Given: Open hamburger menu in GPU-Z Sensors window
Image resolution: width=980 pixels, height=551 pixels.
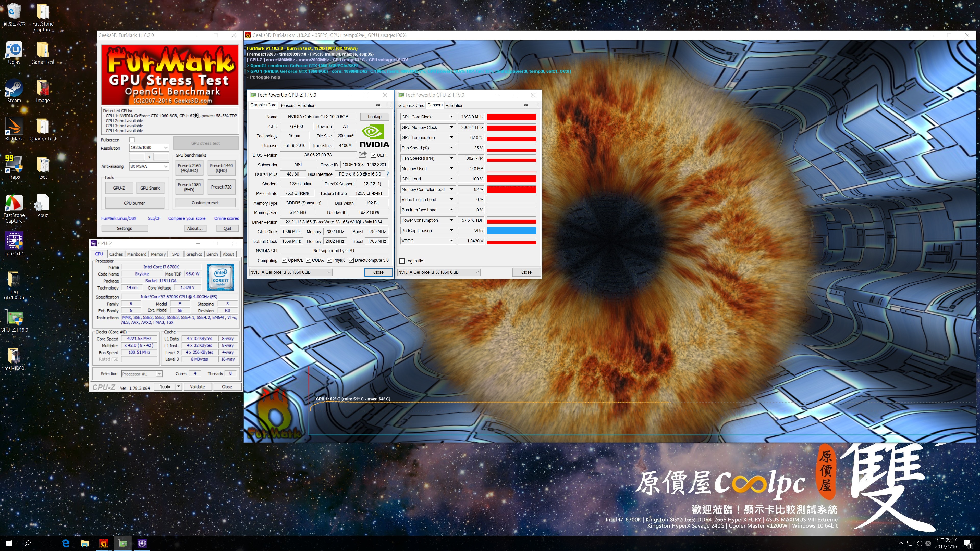Looking at the screenshot, I should 536,105.
